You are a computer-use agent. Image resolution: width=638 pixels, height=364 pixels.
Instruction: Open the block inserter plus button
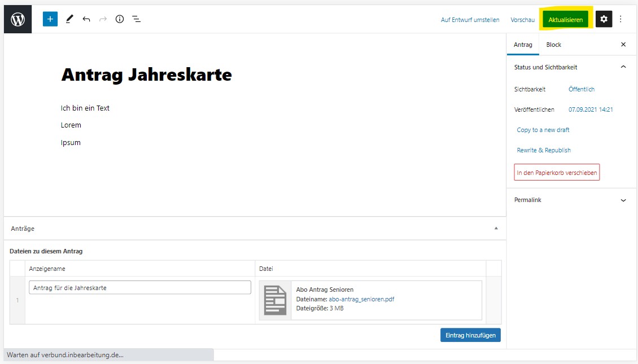point(50,19)
